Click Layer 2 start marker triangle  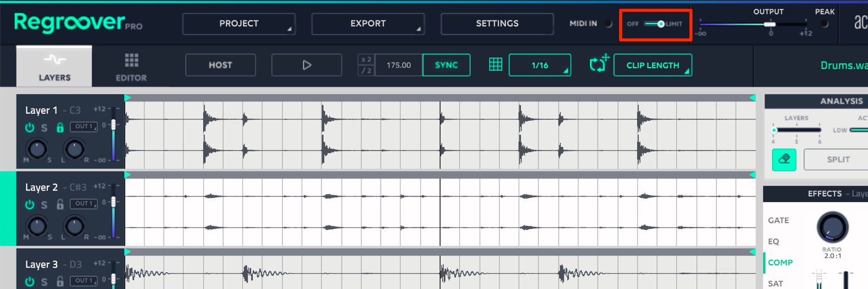click(128, 175)
